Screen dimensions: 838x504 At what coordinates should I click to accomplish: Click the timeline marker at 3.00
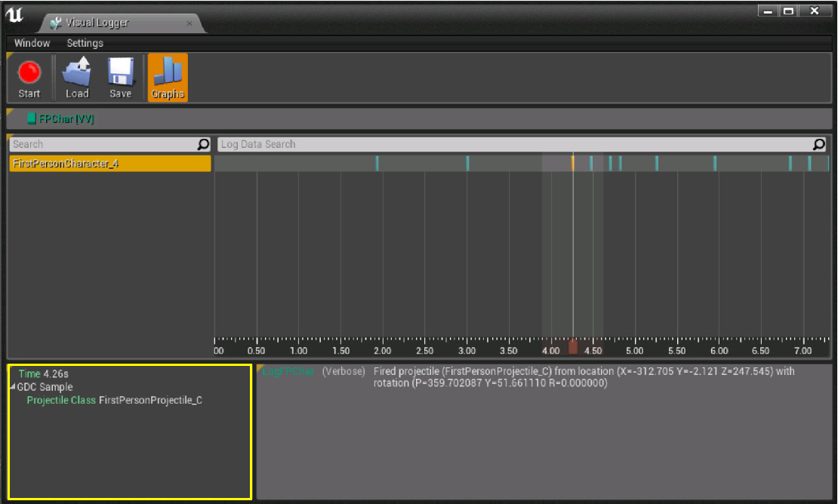[467, 164]
